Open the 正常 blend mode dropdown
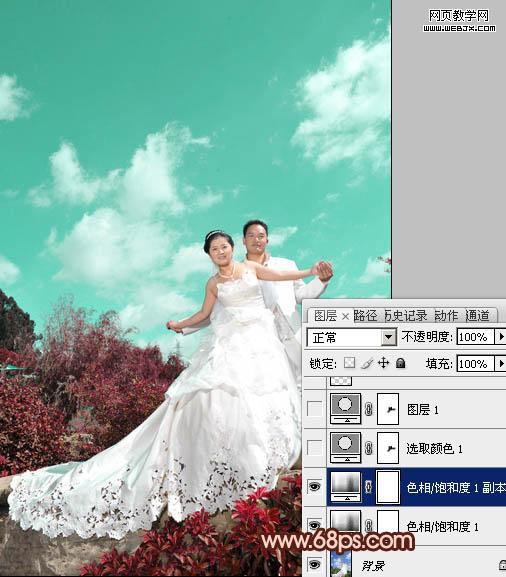Viewport: 506px width, 577px height. coord(351,337)
